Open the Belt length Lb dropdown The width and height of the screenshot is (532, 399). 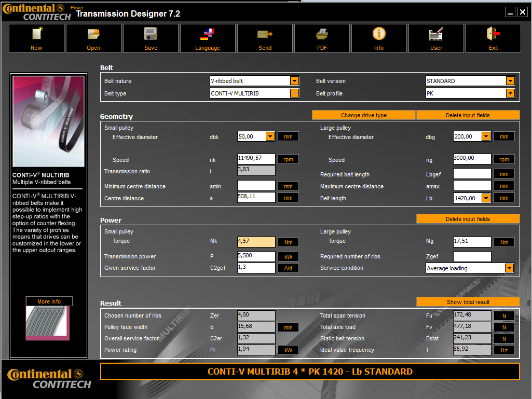tap(486, 198)
